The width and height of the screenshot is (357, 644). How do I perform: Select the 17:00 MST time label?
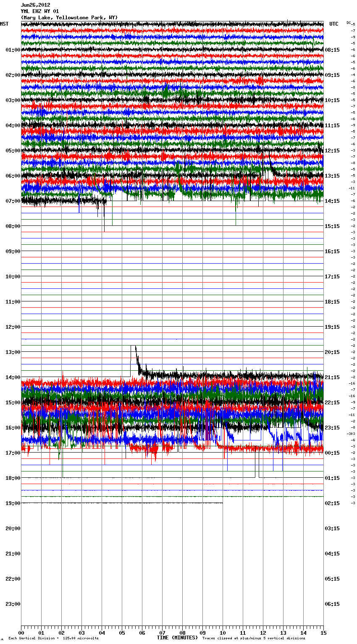(13, 453)
